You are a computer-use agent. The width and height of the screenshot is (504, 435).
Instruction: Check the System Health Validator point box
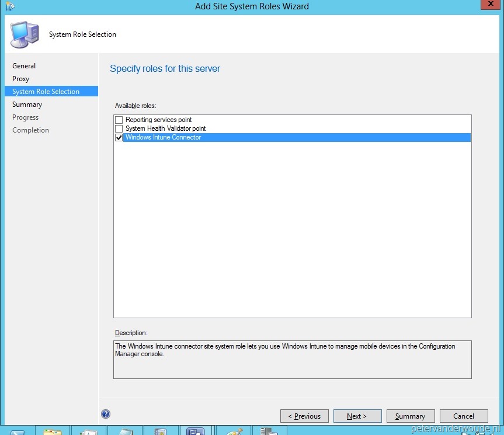click(x=119, y=128)
